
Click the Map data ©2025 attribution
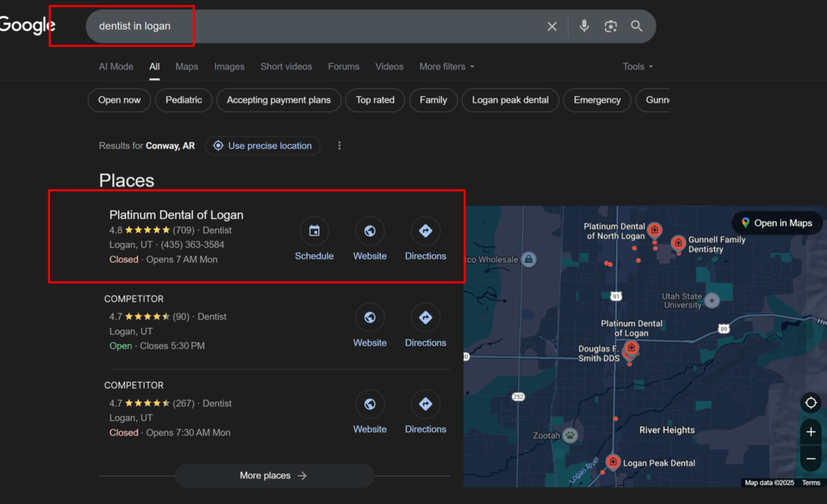(769, 482)
